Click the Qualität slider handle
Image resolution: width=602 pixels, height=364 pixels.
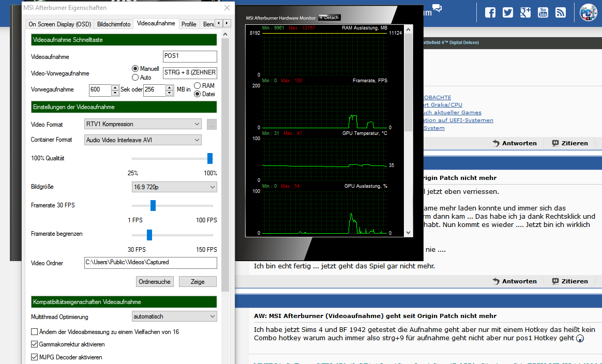(x=210, y=158)
